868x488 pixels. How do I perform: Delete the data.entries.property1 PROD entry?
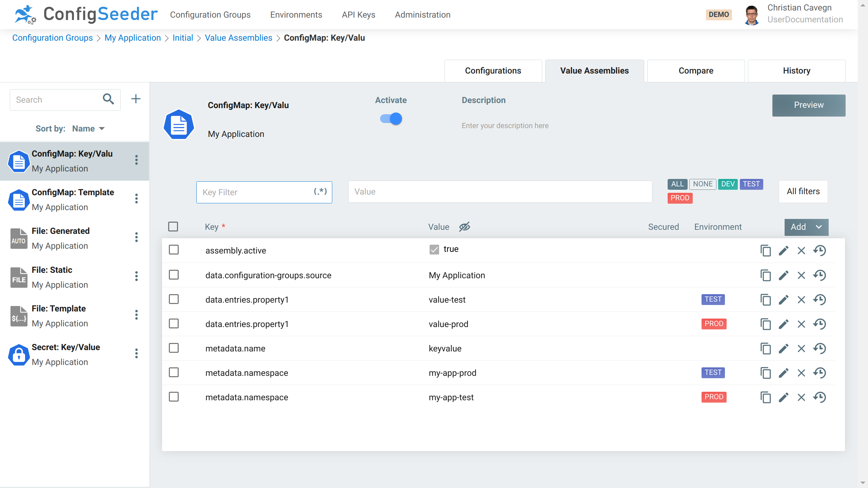pos(801,324)
